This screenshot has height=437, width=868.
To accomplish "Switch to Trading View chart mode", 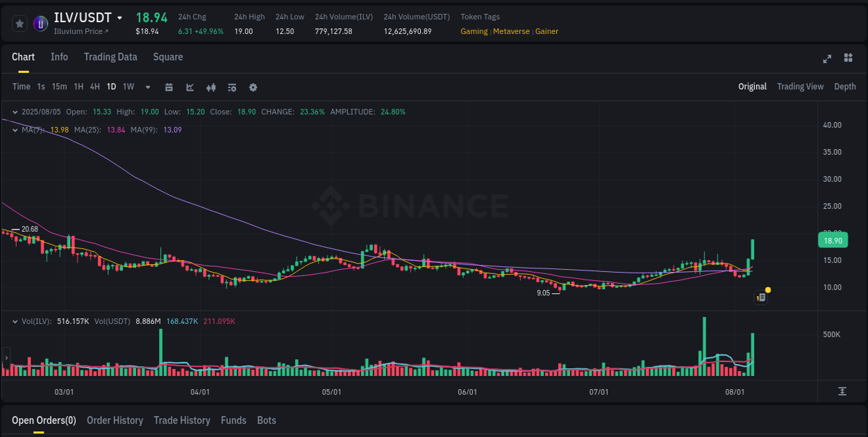I will click(x=800, y=87).
